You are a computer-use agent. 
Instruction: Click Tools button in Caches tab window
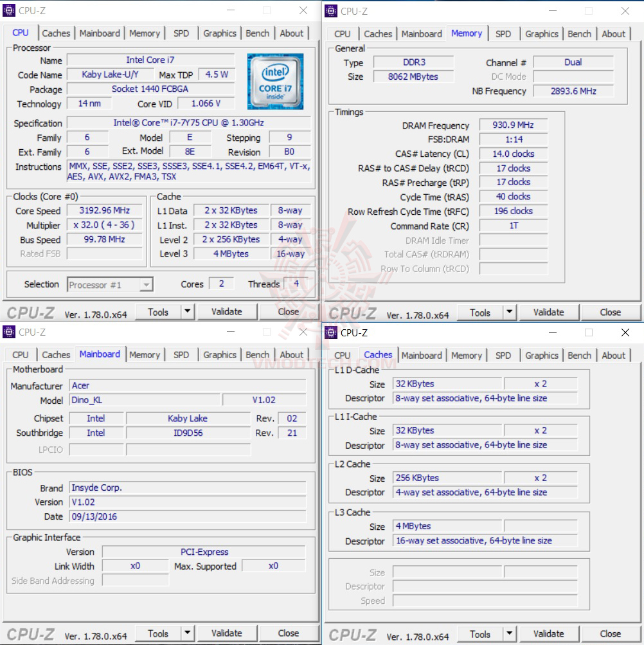pos(480,634)
